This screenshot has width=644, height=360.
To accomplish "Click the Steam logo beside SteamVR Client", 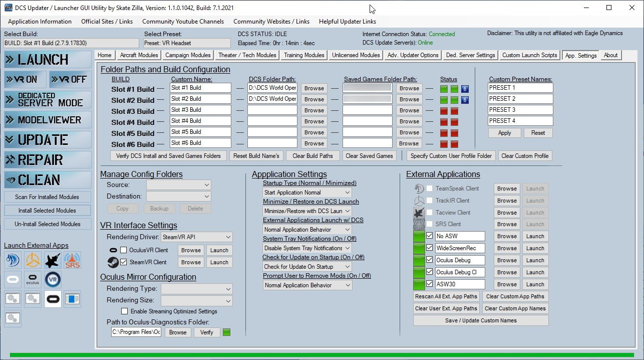I will click(x=113, y=262).
